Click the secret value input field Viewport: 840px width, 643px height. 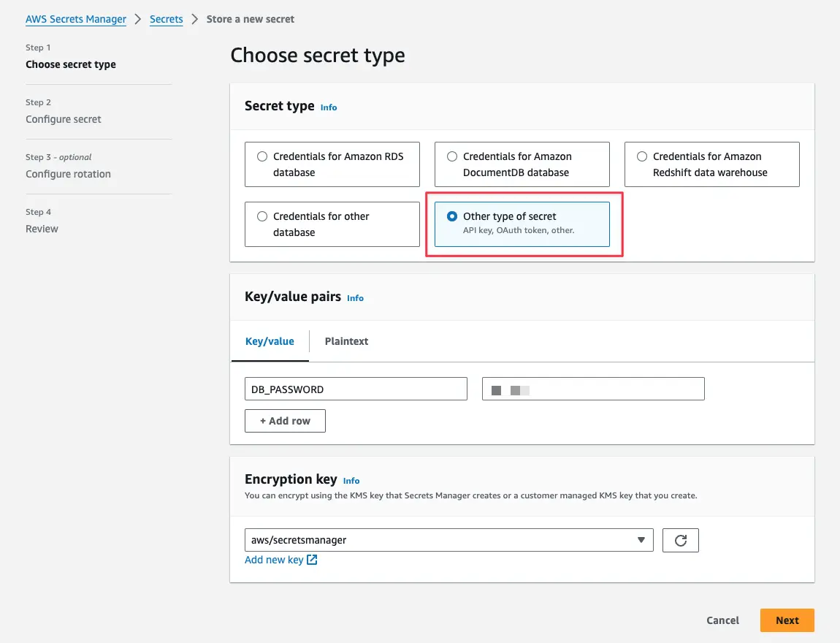[593, 389]
